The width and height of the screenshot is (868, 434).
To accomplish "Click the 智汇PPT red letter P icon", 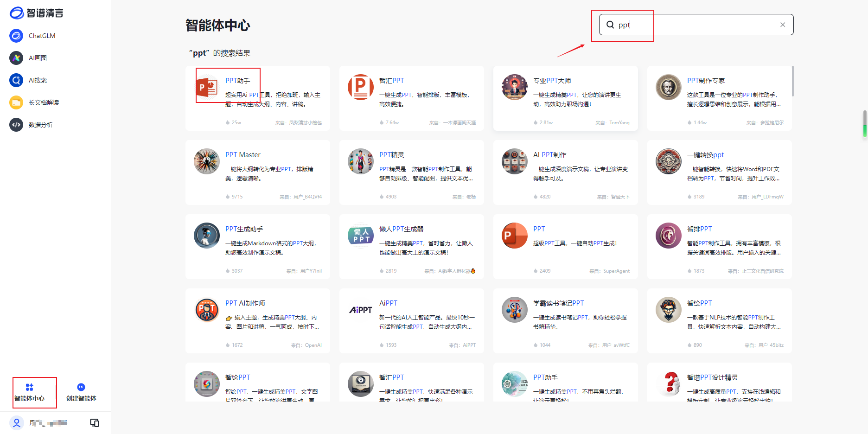I will tap(360, 87).
